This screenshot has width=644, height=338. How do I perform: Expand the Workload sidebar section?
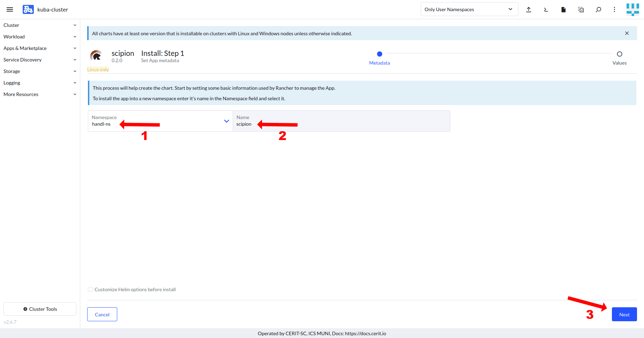point(40,37)
